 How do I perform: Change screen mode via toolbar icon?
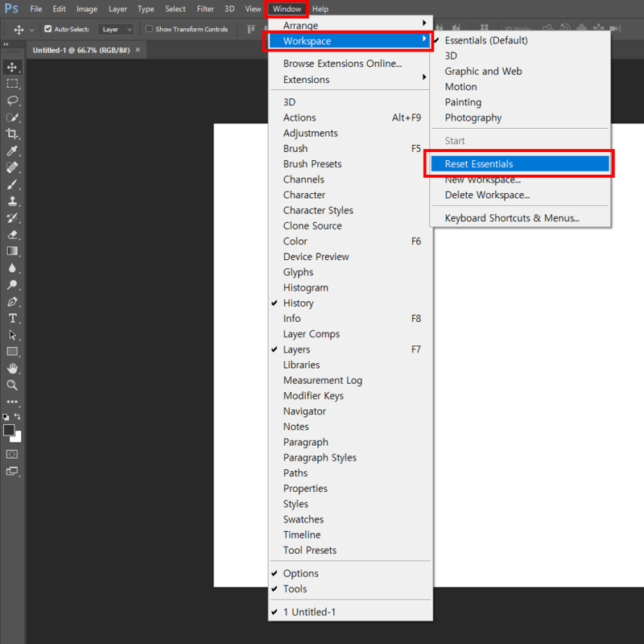coord(12,471)
